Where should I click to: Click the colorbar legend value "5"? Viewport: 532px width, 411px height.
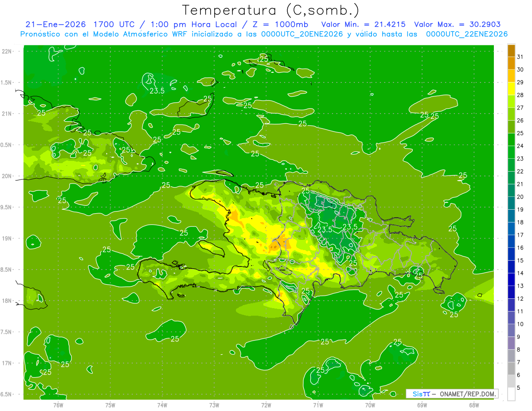coord(519,388)
